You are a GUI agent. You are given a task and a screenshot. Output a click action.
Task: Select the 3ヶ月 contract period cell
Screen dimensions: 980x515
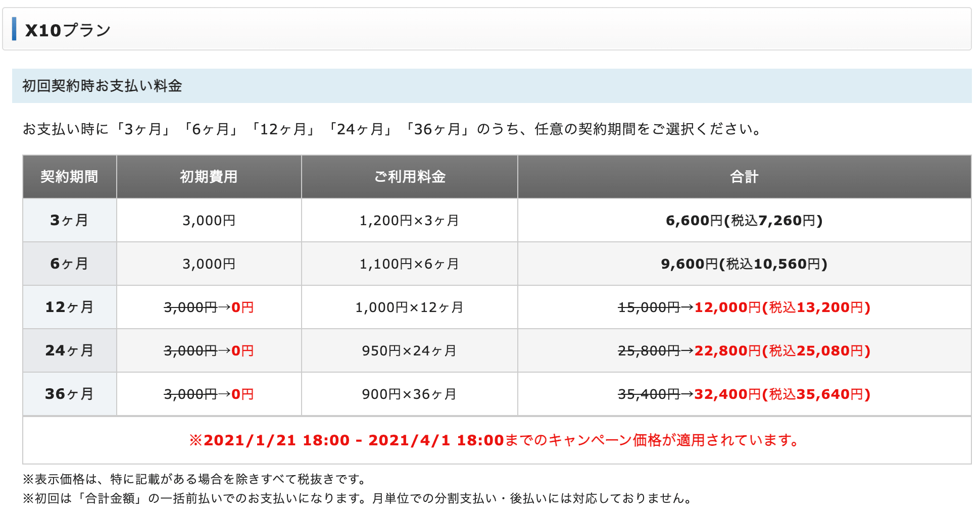[x=70, y=220]
